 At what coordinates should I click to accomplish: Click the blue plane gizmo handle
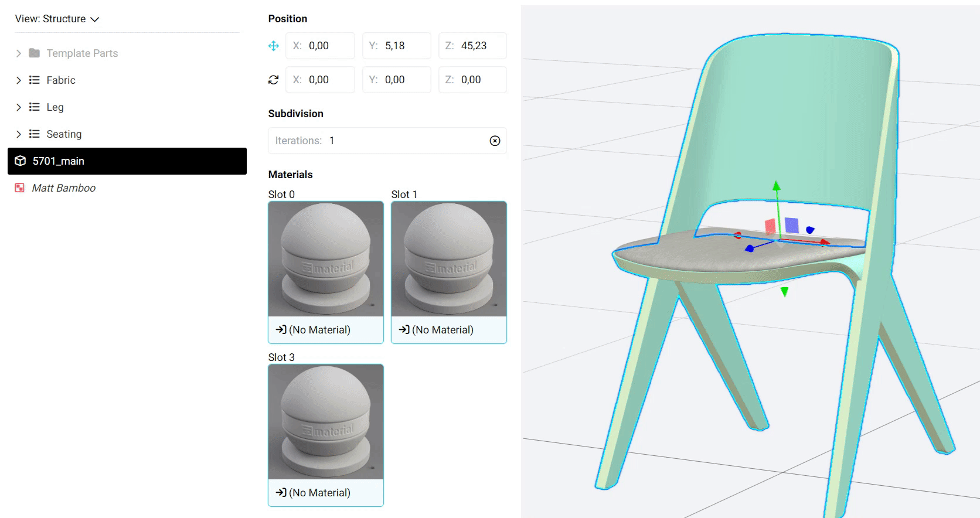(792, 225)
